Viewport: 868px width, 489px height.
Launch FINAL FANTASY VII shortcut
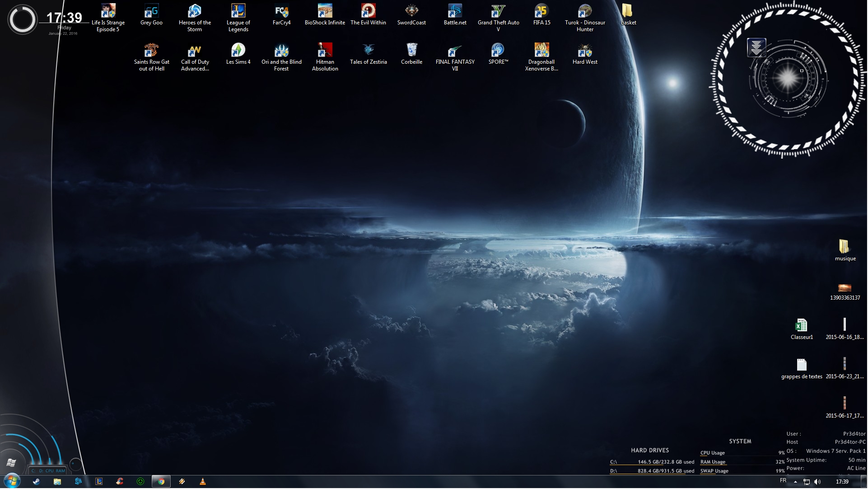455,57
